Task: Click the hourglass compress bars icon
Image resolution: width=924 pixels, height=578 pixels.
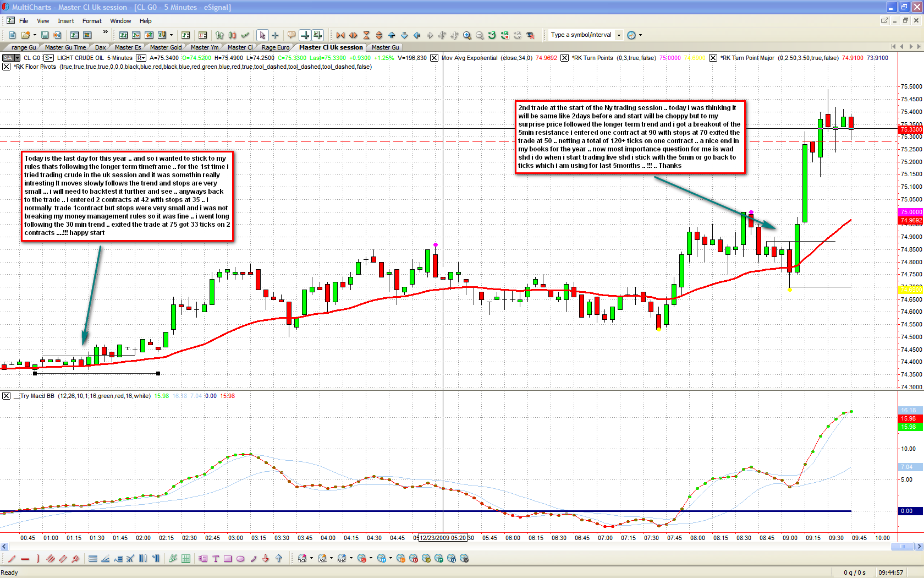Action: click(366, 35)
